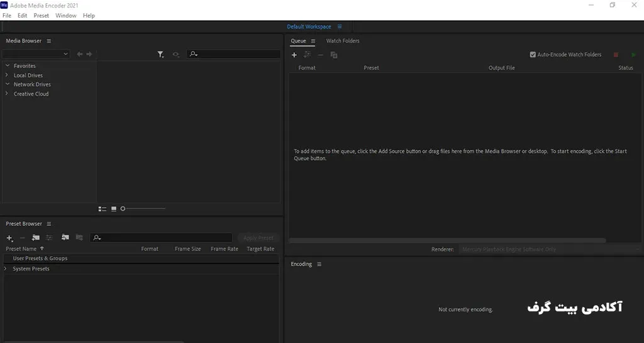Click the Output File column header in Queue
Viewport: 644px width, 343px height.
coord(501,68)
